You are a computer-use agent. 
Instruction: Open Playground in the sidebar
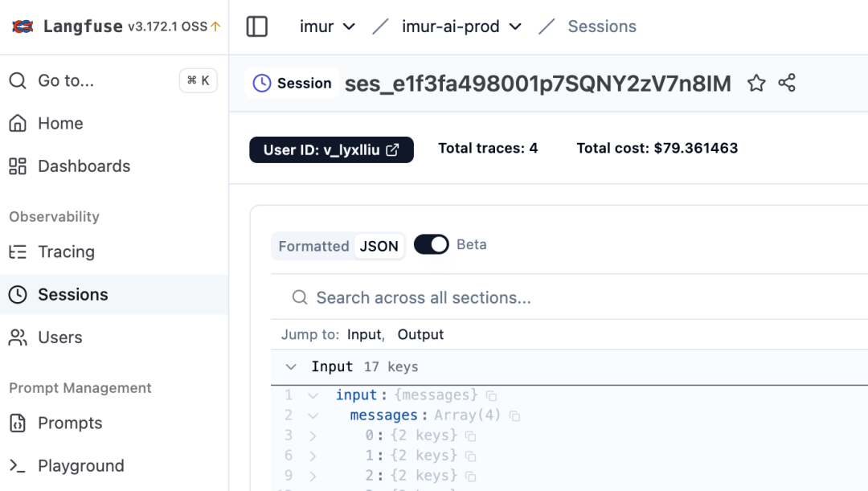tap(114, 465)
